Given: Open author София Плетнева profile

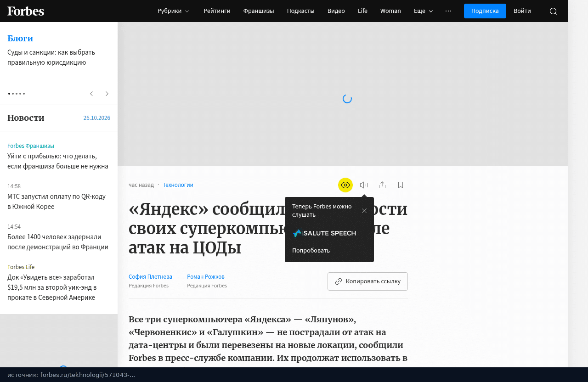Looking at the screenshot, I should (x=150, y=277).
